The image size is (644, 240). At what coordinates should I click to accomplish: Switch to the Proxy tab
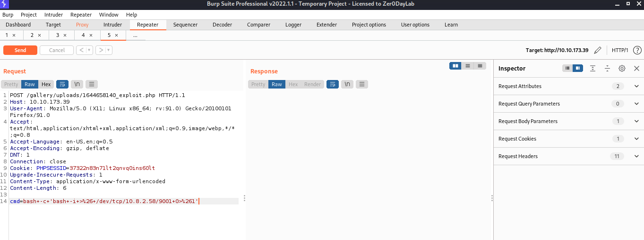pyautogui.click(x=82, y=25)
